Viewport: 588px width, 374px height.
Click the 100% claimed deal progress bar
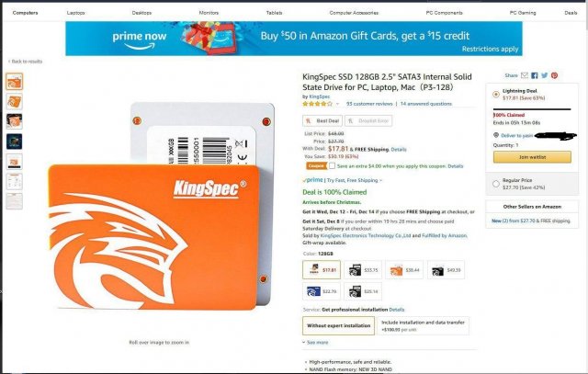(x=532, y=109)
